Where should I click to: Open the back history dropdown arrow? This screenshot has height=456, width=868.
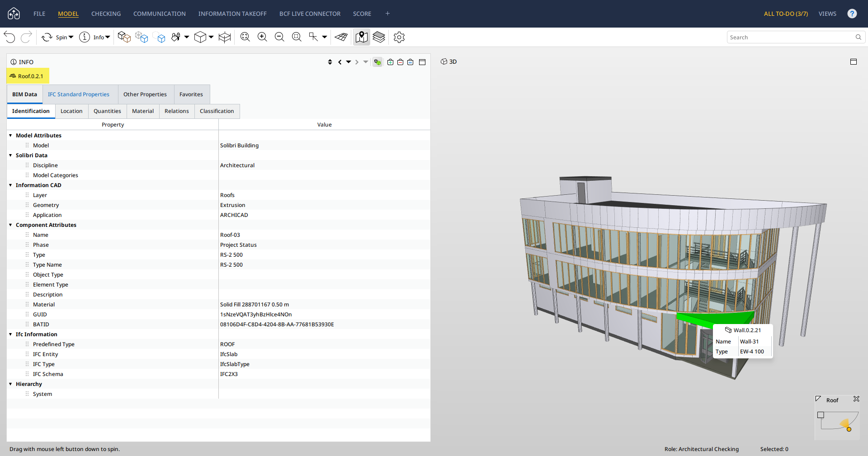349,62
